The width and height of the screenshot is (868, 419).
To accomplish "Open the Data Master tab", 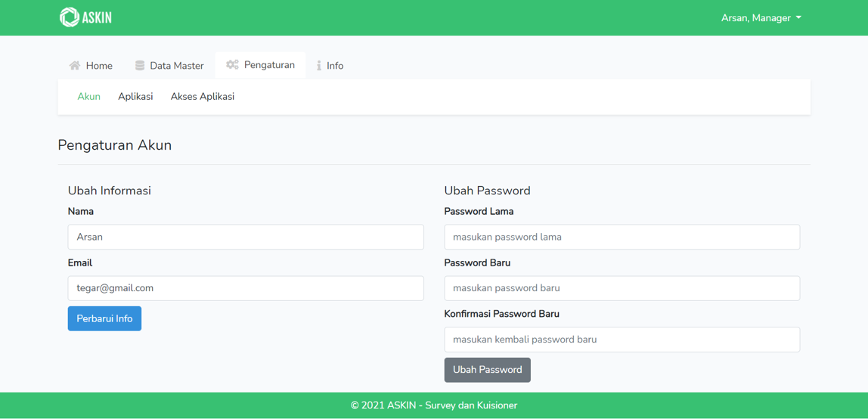I will 169,66.
